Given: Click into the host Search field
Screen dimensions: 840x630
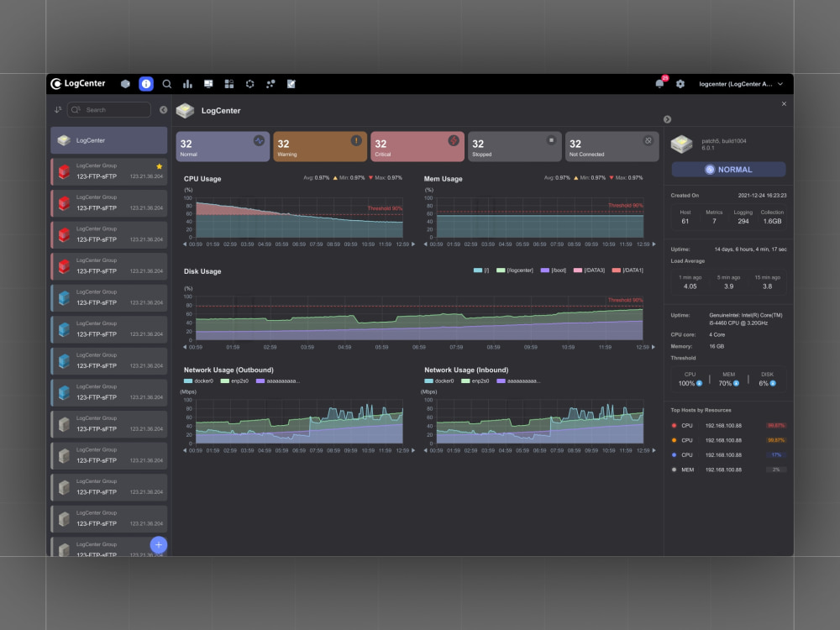Looking at the screenshot, I should click(108, 109).
